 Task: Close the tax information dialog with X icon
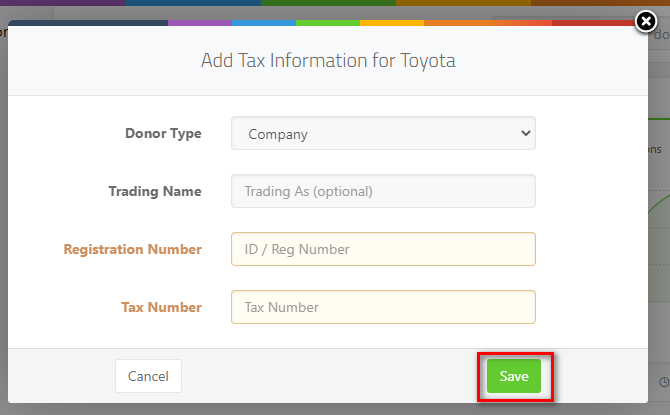tap(646, 21)
